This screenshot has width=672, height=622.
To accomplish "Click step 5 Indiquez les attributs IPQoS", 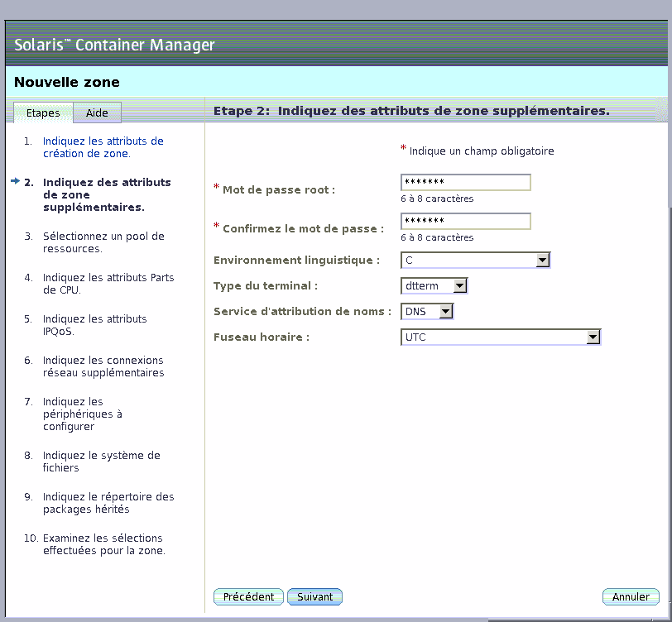I will click(x=94, y=325).
